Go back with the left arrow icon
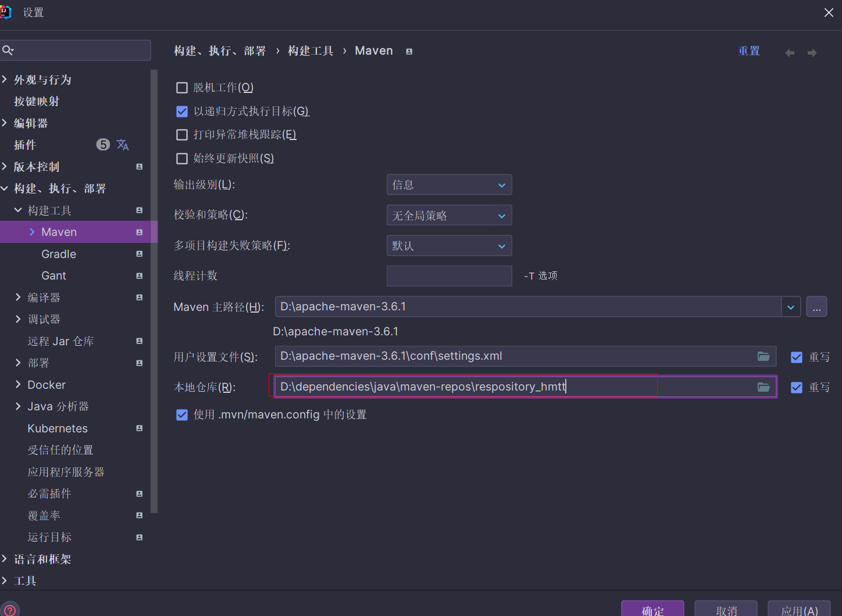842x616 pixels. point(790,53)
